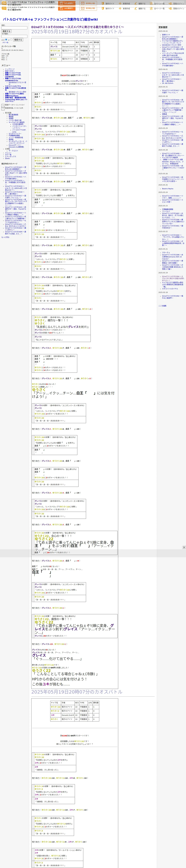The width and height of the screenshot is (186, 868).
Task: Click the 2025年05月19日20時07分のカオスバトル heading
Action: click(x=77, y=692)
